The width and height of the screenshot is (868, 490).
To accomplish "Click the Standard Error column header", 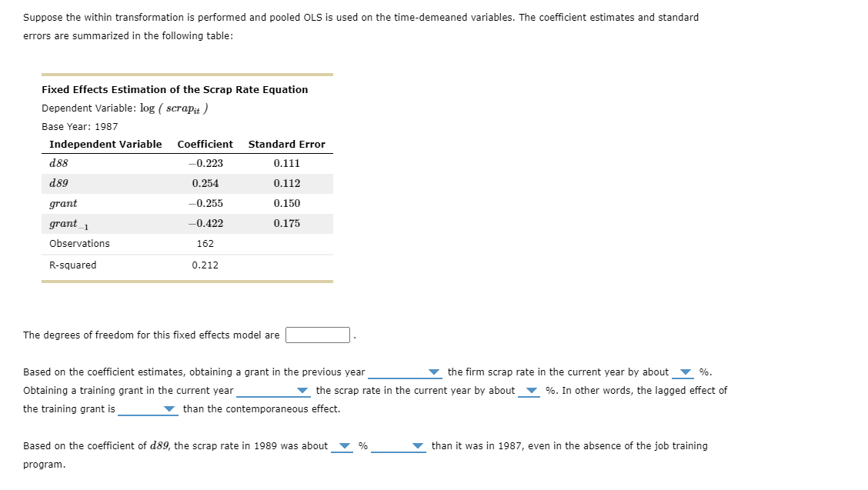I will [x=286, y=144].
